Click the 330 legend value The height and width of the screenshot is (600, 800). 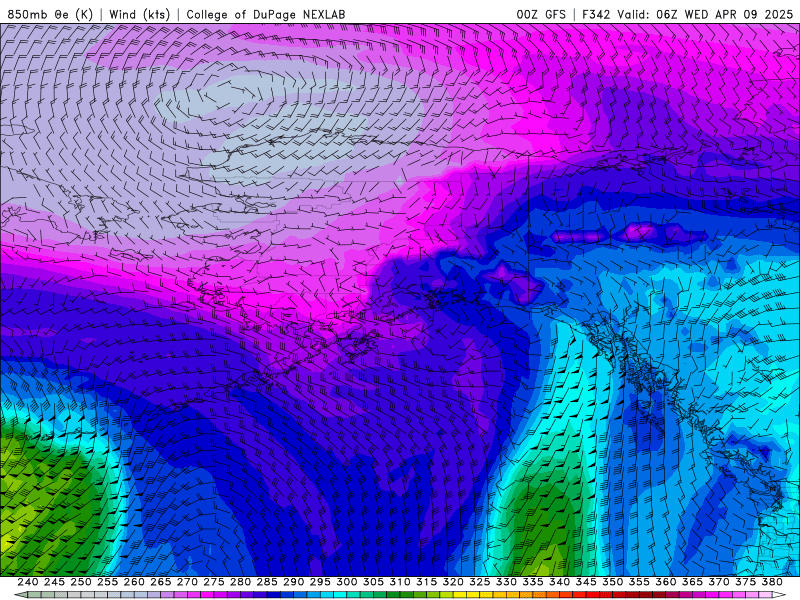point(506,582)
